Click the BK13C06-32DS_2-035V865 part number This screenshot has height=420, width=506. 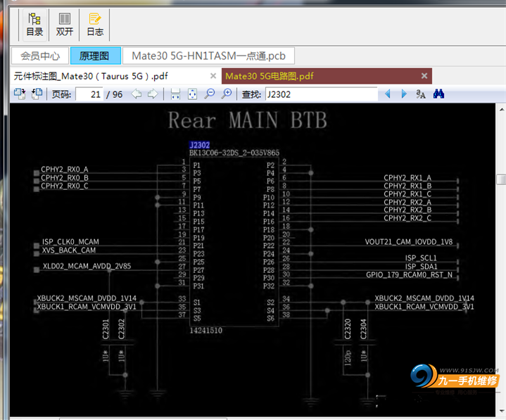pyautogui.click(x=234, y=153)
